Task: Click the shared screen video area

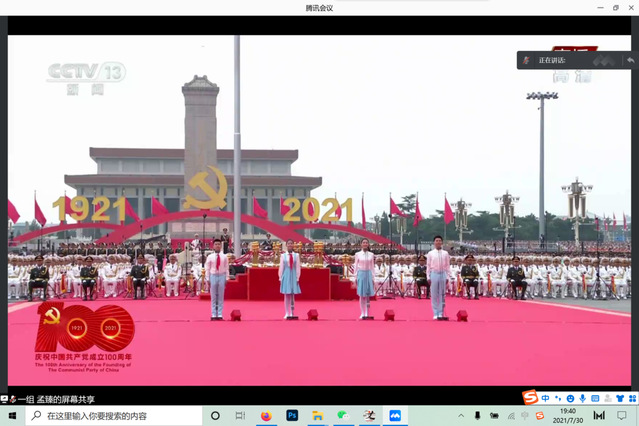Action: pos(320,210)
